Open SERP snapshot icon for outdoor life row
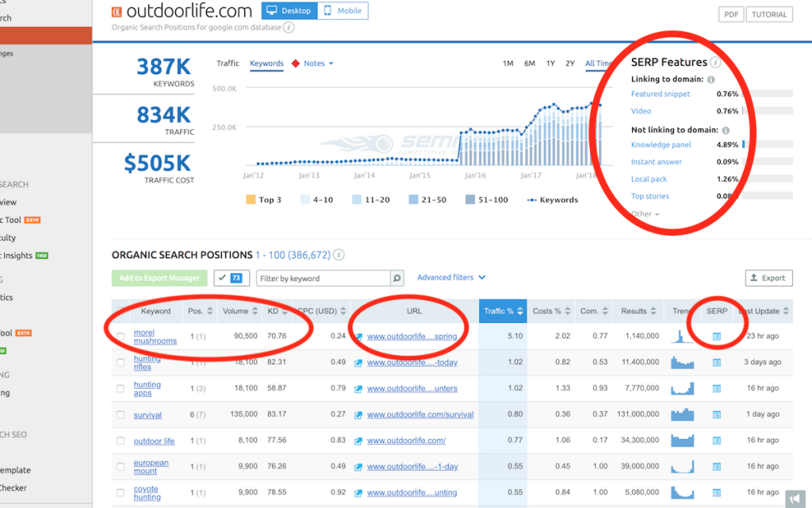This screenshot has height=508, width=812. pyautogui.click(x=717, y=441)
